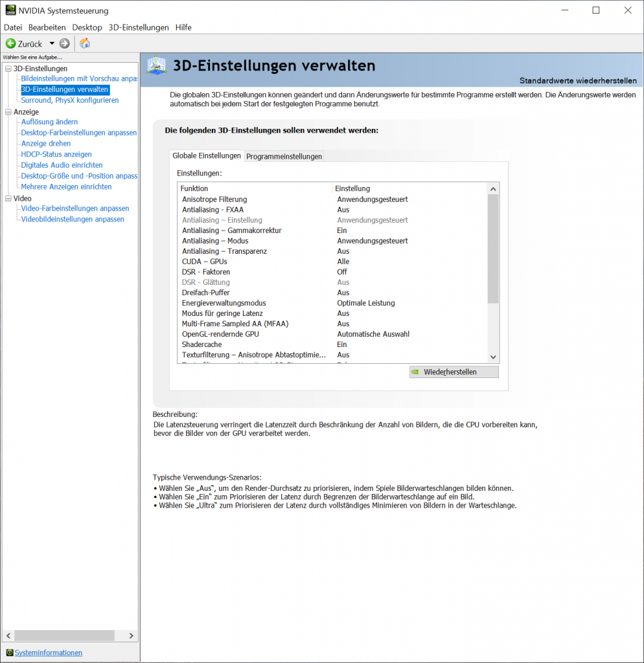Open HDCP-Status anzeigen

click(56, 154)
